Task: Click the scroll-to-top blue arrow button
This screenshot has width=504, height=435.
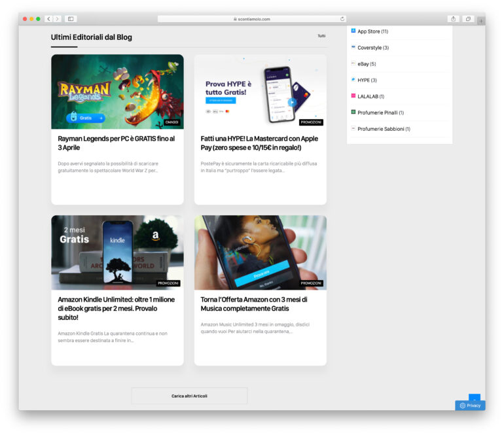Action: point(475,398)
